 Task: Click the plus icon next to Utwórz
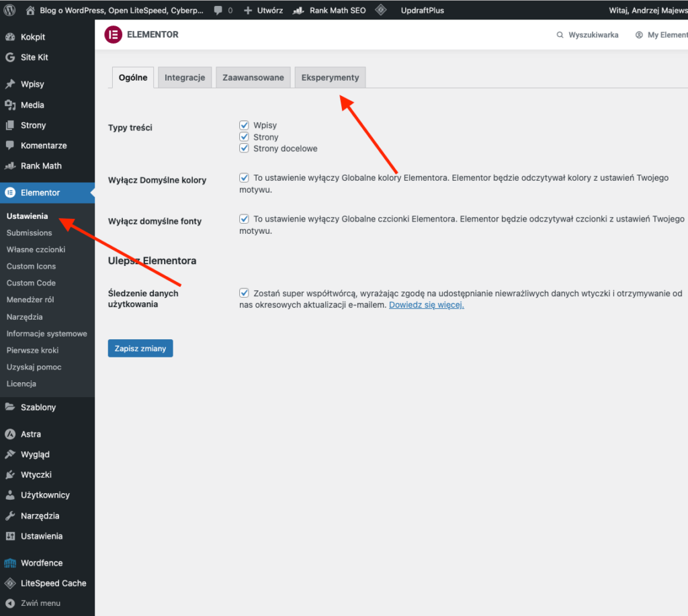click(x=248, y=10)
